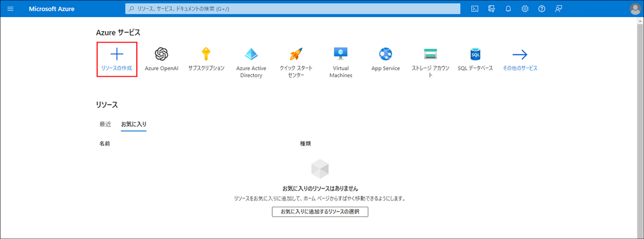This screenshot has height=239, width=644.
Task: Click the リソースの作成 text label
Action: pos(116,69)
